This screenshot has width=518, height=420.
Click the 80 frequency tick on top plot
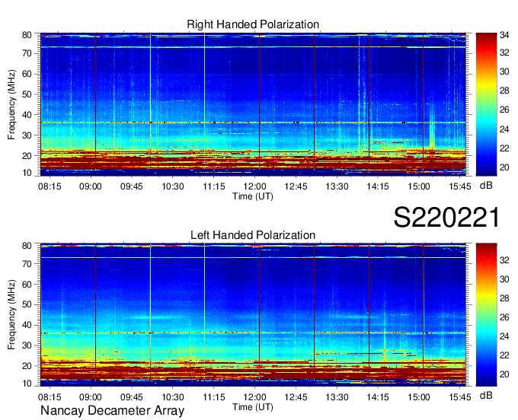[x=27, y=35]
